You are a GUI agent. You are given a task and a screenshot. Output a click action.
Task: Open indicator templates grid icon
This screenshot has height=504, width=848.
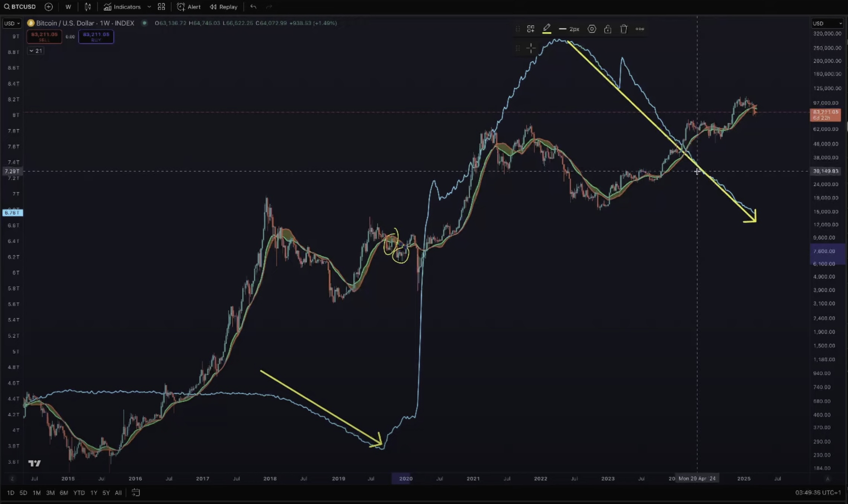tap(161, 7)
